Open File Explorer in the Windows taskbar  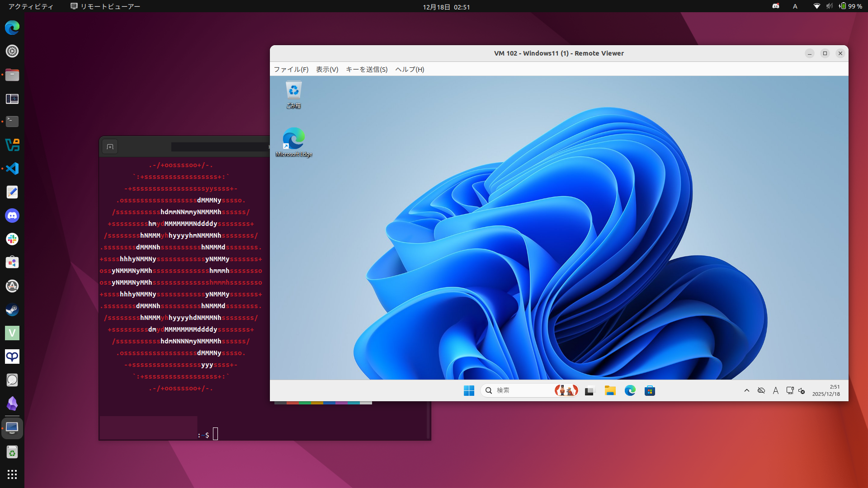[x=610, y=390]
